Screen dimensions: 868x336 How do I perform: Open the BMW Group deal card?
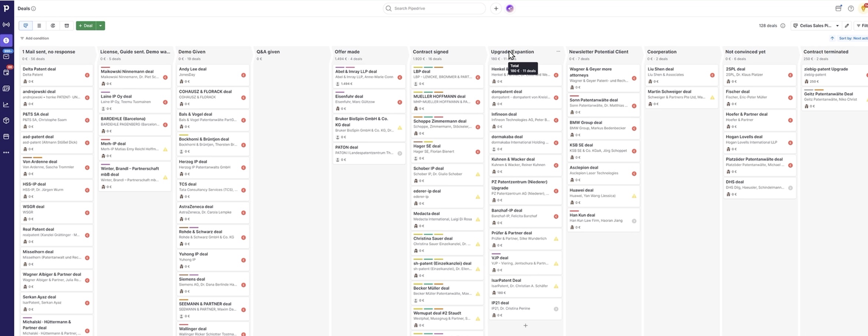(x=603, y=128)
